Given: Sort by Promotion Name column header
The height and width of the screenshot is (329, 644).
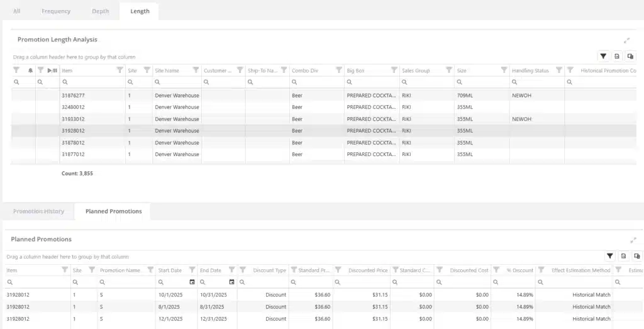Looking at the screenshot, I should tap(120, 270).
